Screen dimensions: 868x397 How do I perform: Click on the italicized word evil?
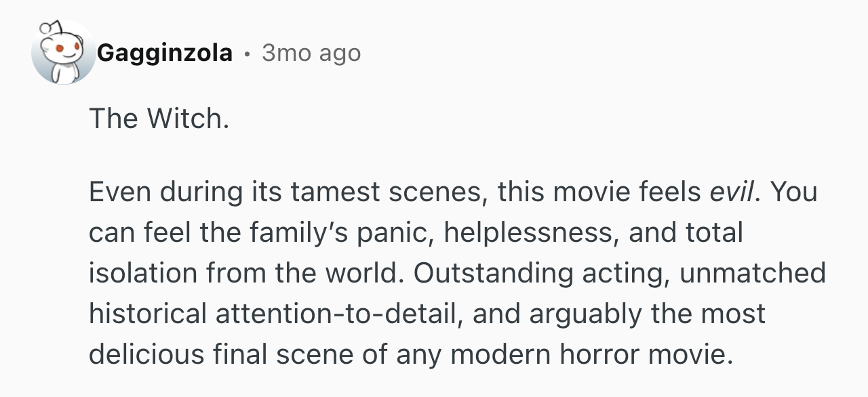[x=731, y=192]
